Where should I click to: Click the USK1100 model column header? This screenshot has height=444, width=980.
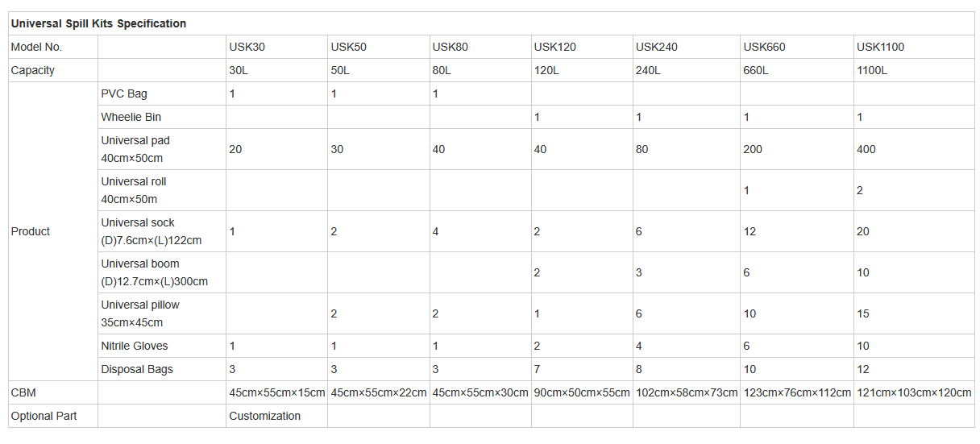click(x=880, y=47)
